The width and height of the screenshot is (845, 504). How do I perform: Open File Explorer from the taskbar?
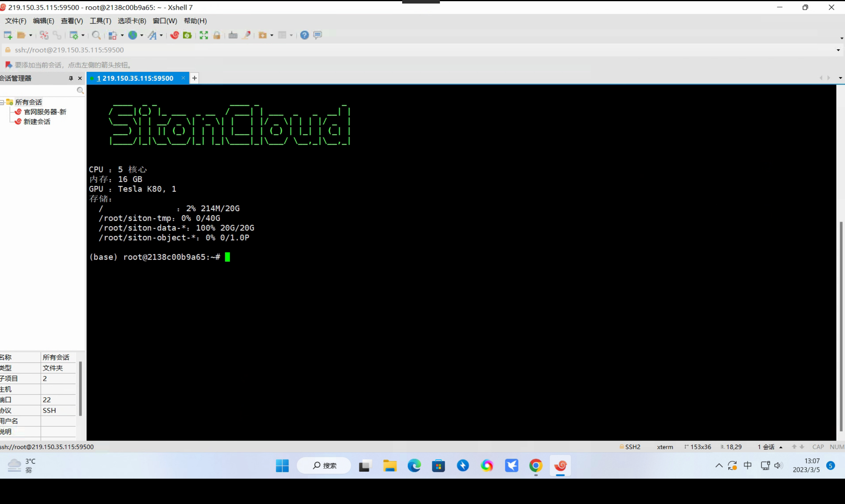(x=389, y=466)
